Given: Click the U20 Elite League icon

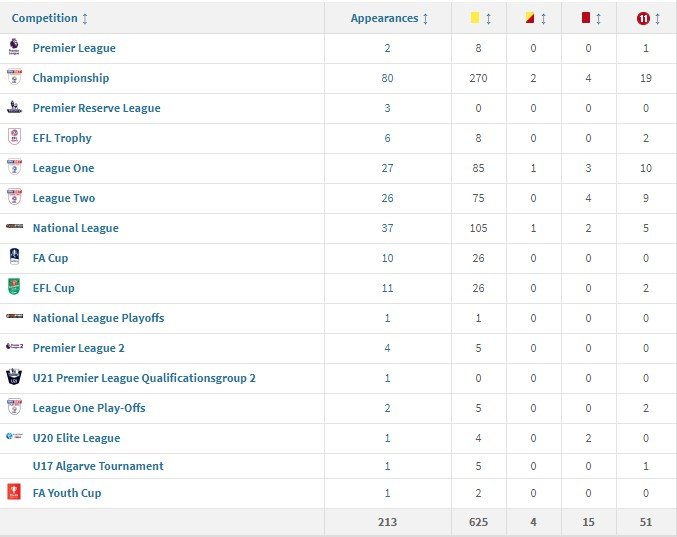Looking at the screenshot, I should click(x=14, y=438).
